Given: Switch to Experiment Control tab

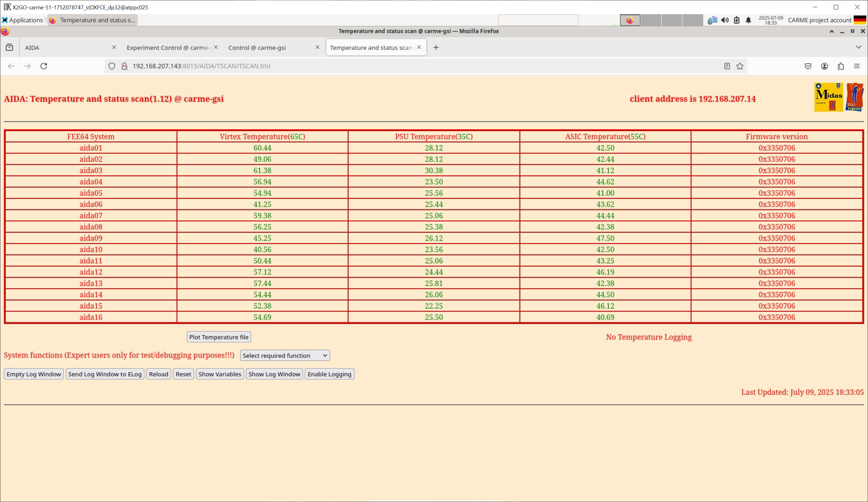Looking at the screenshot, I should click(168, 48).
